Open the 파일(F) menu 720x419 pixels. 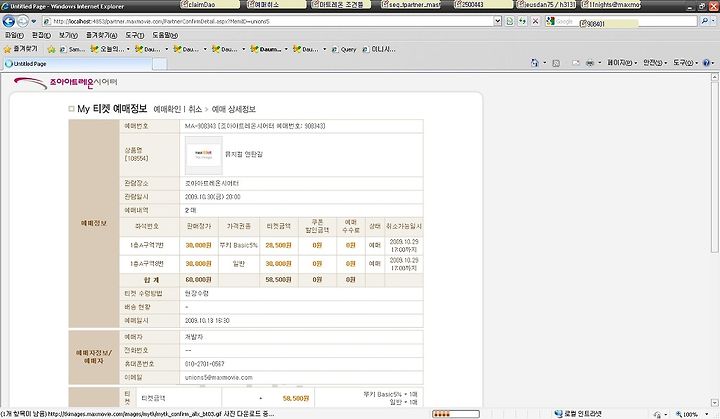click(14, 35)
